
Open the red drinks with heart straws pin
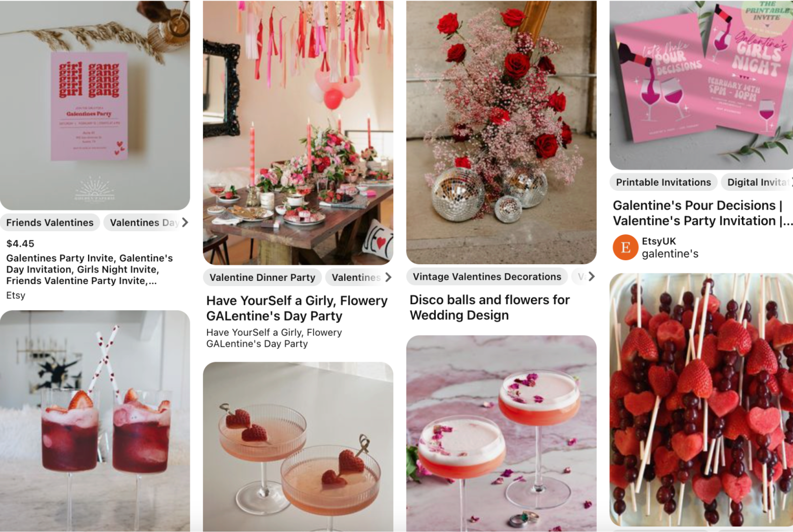pos(95,421)
